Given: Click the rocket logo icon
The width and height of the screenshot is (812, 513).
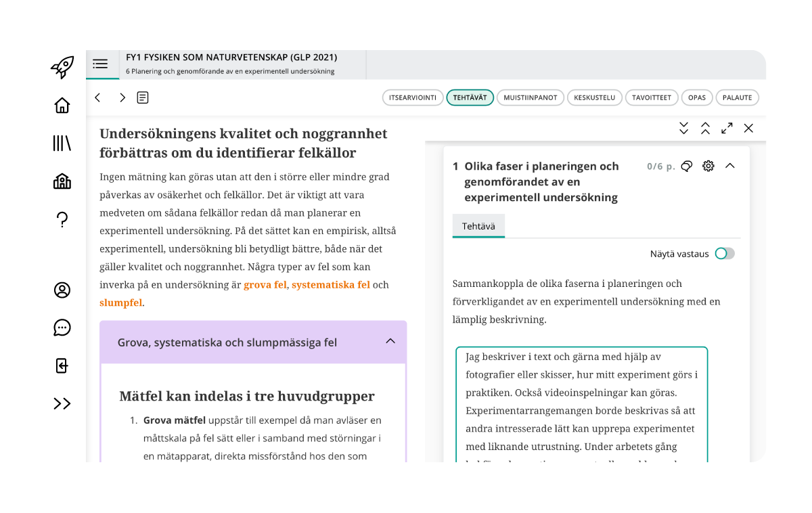Looking at the screenshot, I should coord(62,66).
